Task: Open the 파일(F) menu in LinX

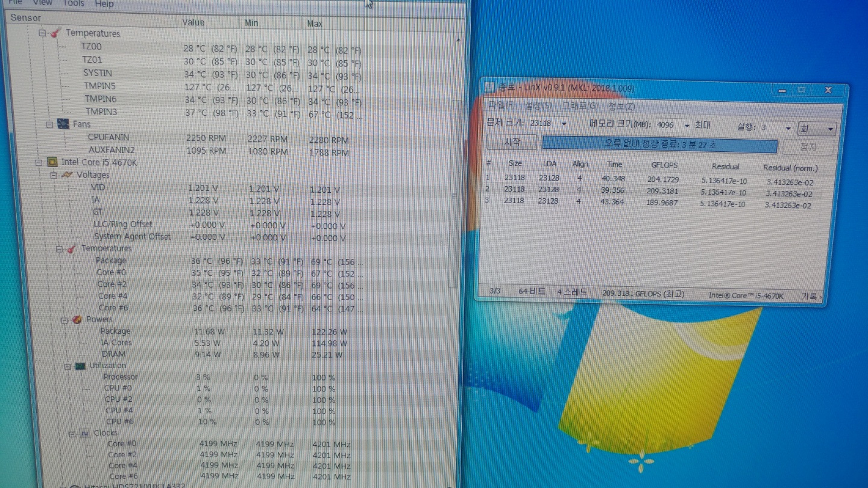Action: click(502, 105)
